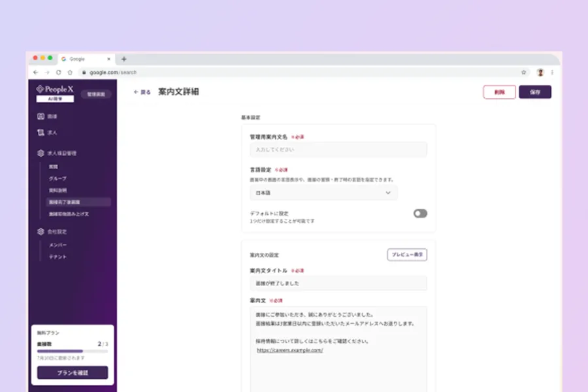Click the 2/3 usage count text
Image resolution: width=588 pixels, height=392 pixels.
click(103, 344)
